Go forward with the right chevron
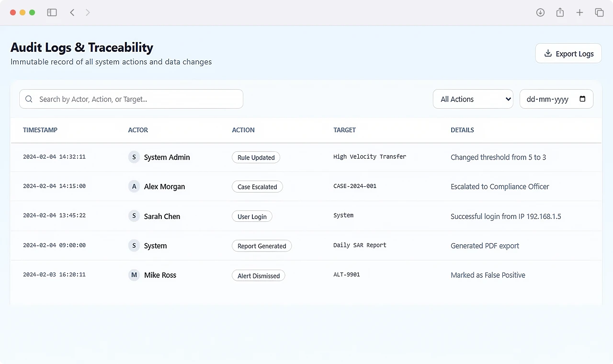 (88, 12)
